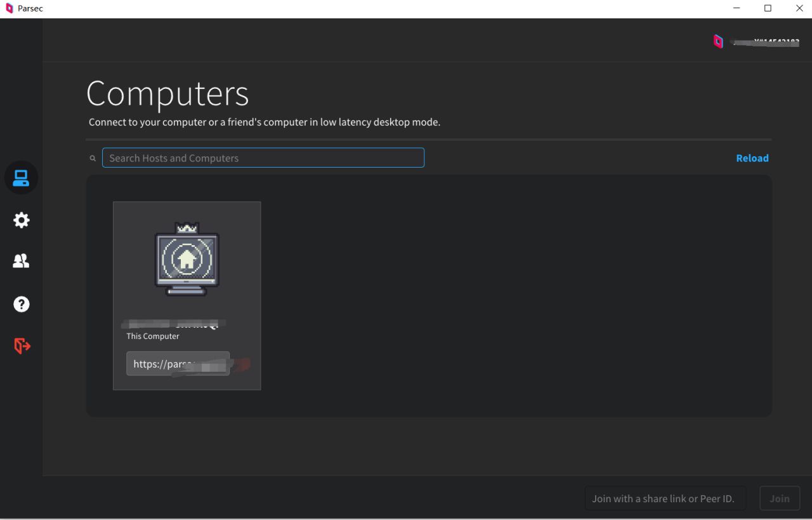Click Reload link
The image size is (812, 520).
point(752,158)
